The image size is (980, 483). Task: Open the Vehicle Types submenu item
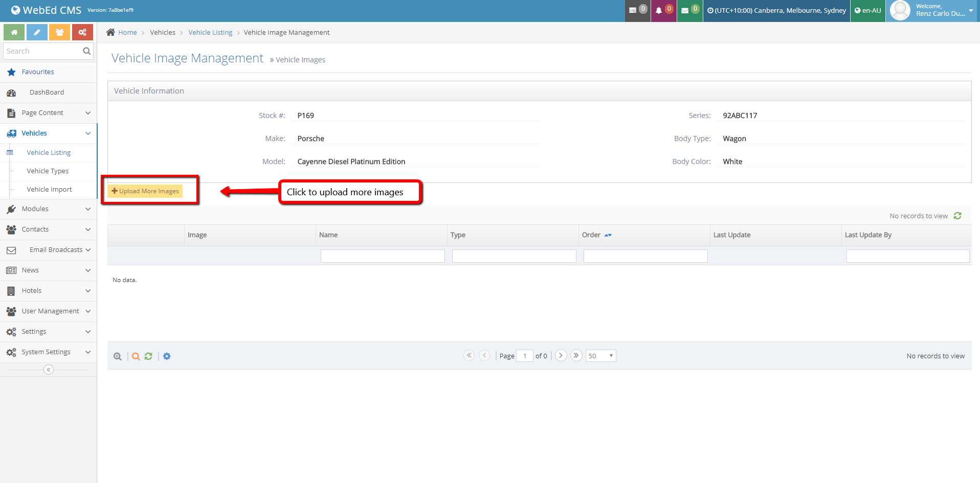pos(48,171)
